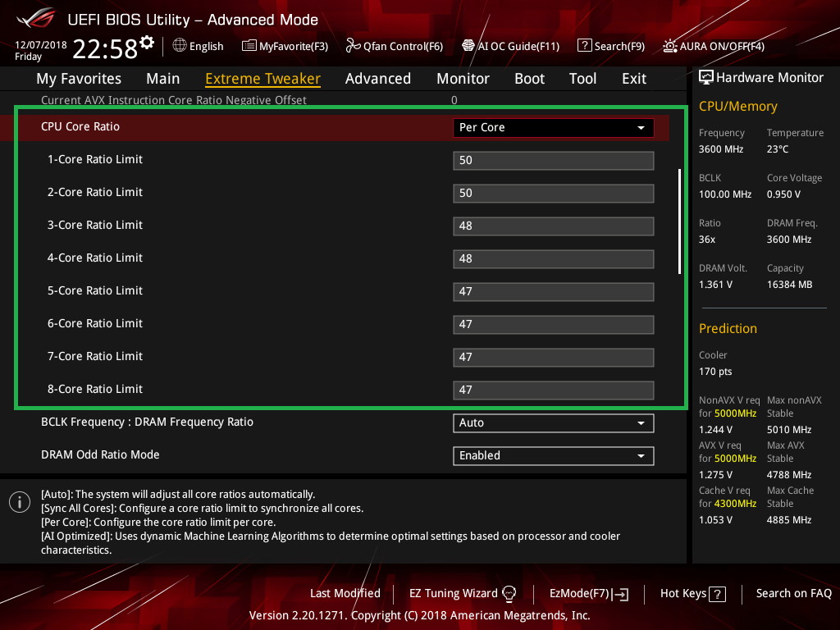The image size is (840, 630).
Task: Click the ROG logo icon
Action: click(36, 19)
